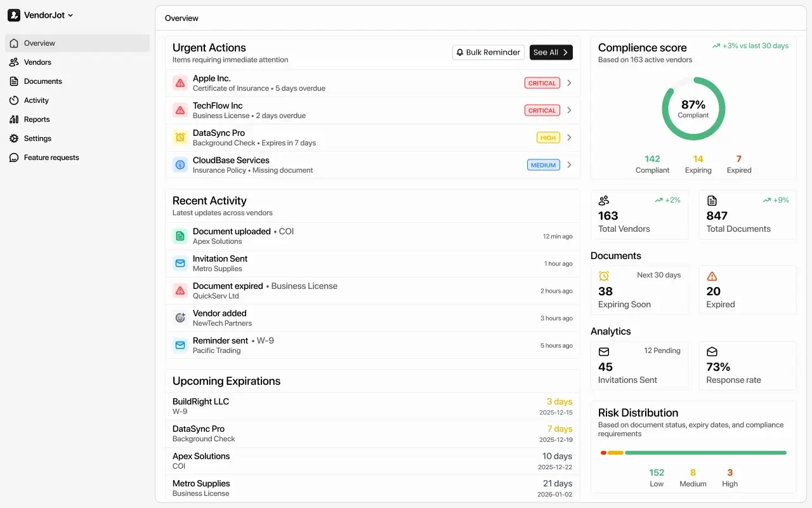Screen dimensions: 812x508
Task: Click the green Low segment of risk bar
Action: [705, 453]
